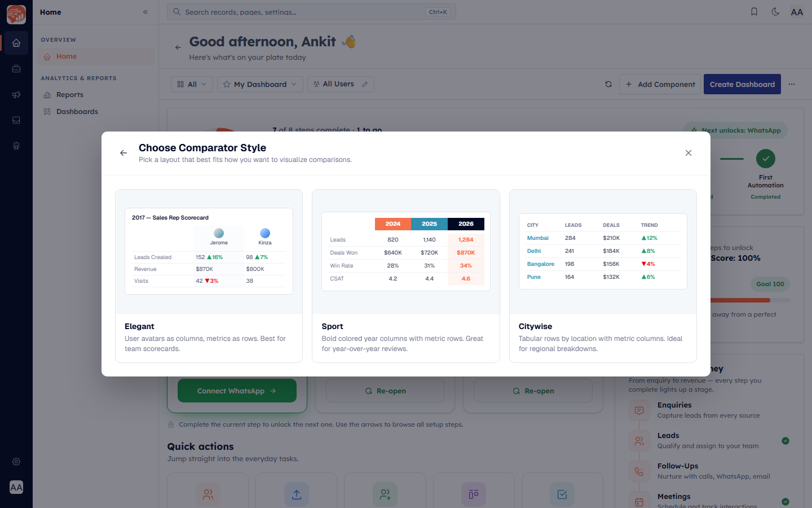812x508 pixels.
Task: Open the AA user profile at top right
Action: tap(797, 12)
